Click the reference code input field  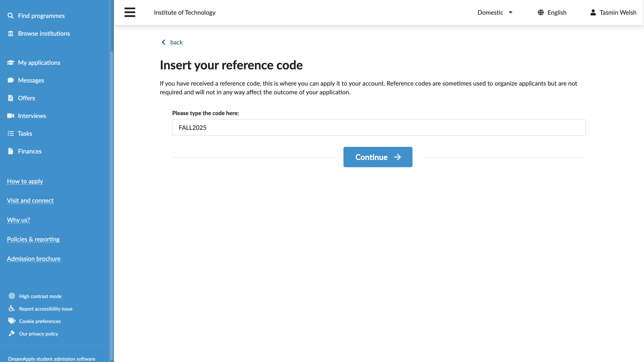379,127
